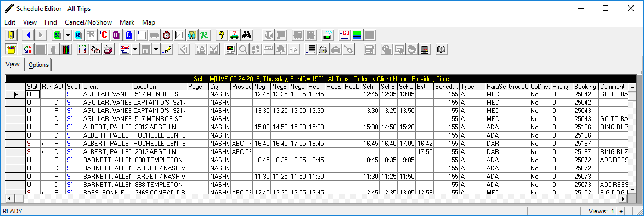Screen dimensions: 644x216
Task: Click the colored monitor icon
Action: pyautogui.click(x=231, y=49)
